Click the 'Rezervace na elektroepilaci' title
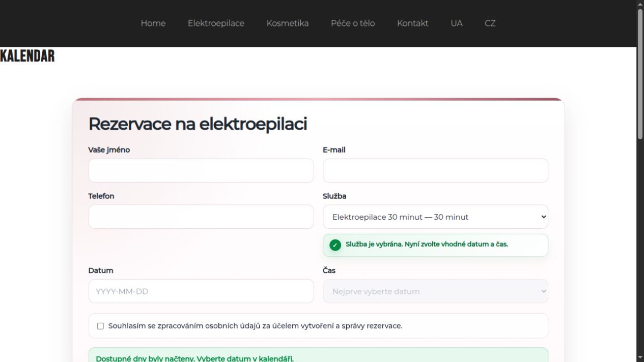 coord(198,124)
